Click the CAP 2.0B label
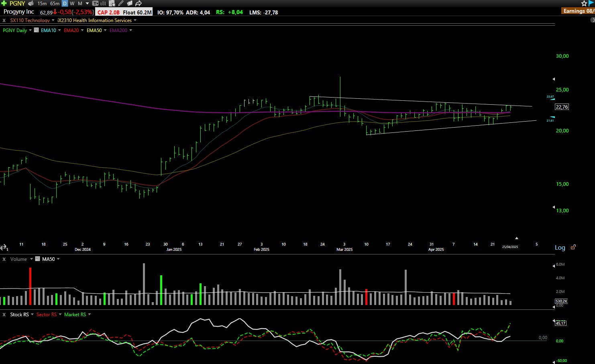 (108, 12)
